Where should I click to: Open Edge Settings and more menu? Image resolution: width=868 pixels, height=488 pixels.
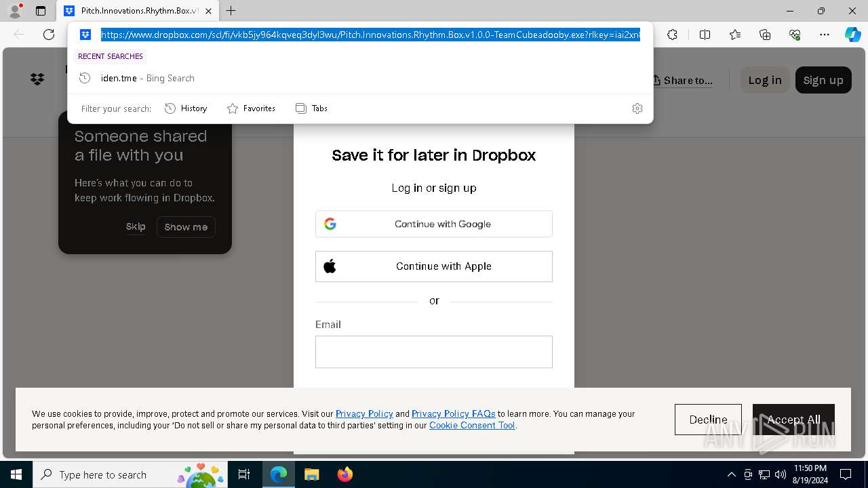point(825,35)
